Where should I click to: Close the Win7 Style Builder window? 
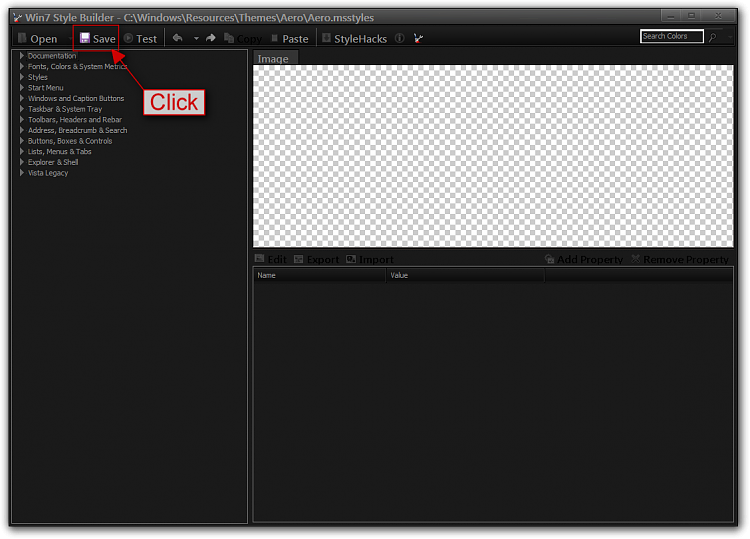[x=718, y=16]
